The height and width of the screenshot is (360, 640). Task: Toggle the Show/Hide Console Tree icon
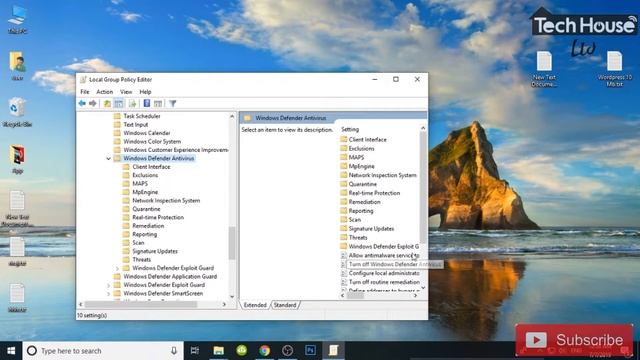coord(119,104)
